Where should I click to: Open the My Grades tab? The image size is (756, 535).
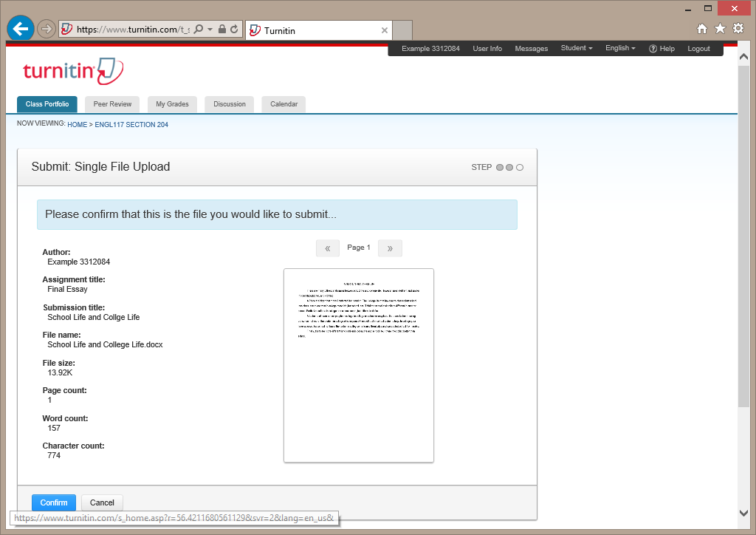click(x=172, y=104)
